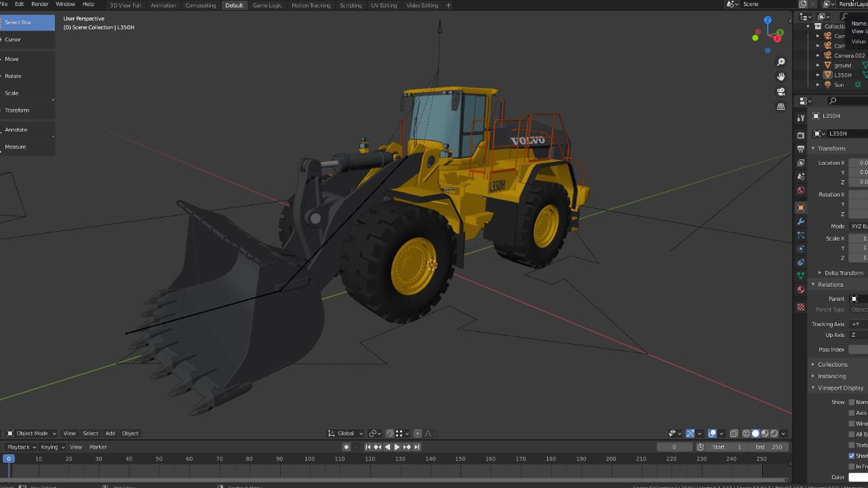
Task: Open the shading options dropdown arrow
Action: (x=784, y=433)
